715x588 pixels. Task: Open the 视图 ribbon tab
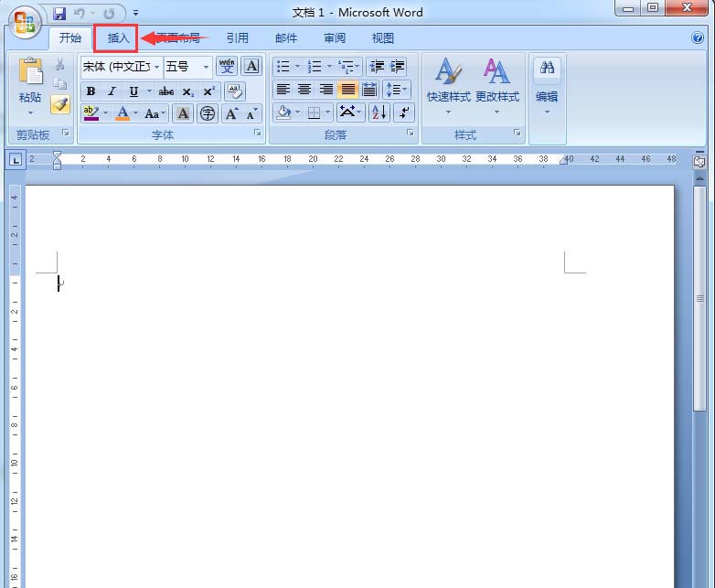coord(383,37)
